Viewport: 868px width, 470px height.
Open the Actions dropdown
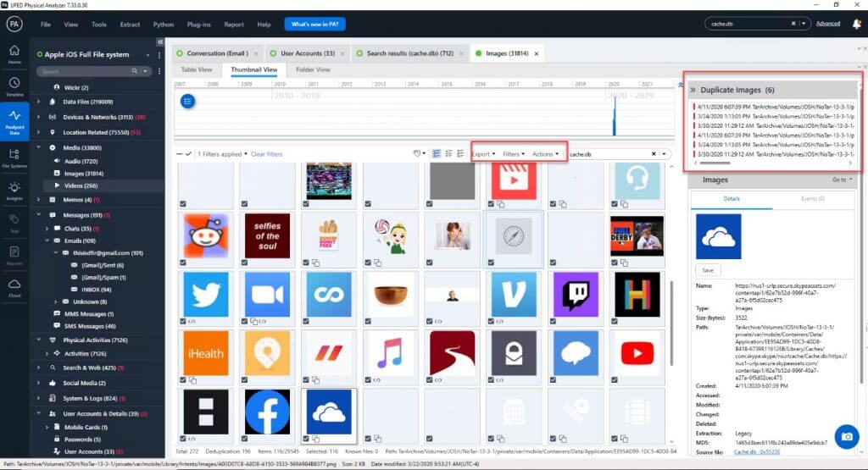[545, 154]
